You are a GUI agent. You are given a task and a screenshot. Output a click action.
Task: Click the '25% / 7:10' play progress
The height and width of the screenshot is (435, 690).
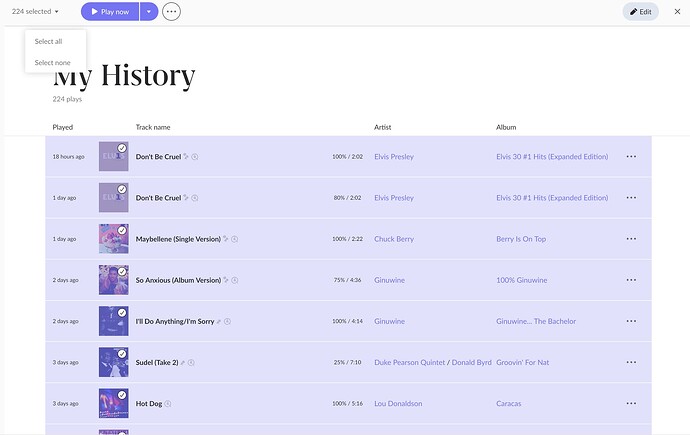click(347, 362)
